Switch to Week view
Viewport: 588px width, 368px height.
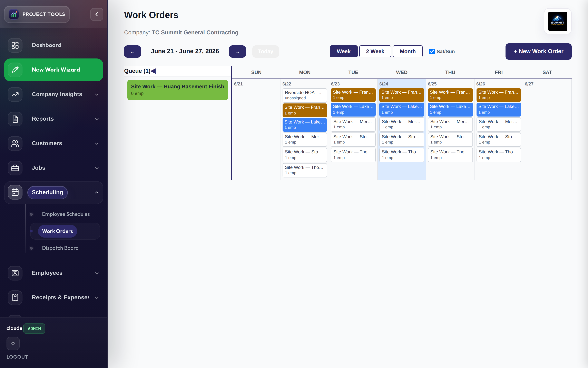click(x=344, y=51)
